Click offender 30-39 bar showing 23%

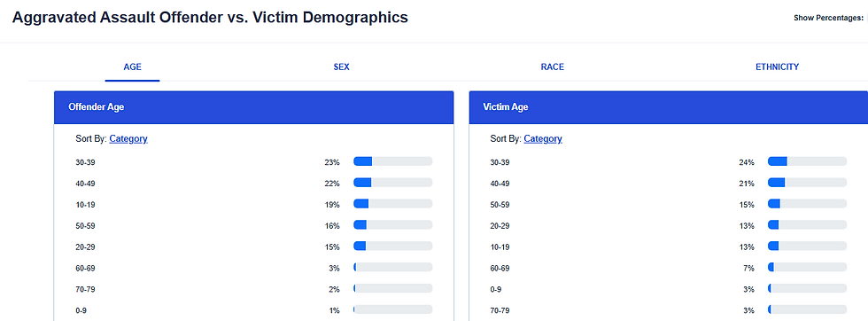pyautogui.click(x=393, y=161)
